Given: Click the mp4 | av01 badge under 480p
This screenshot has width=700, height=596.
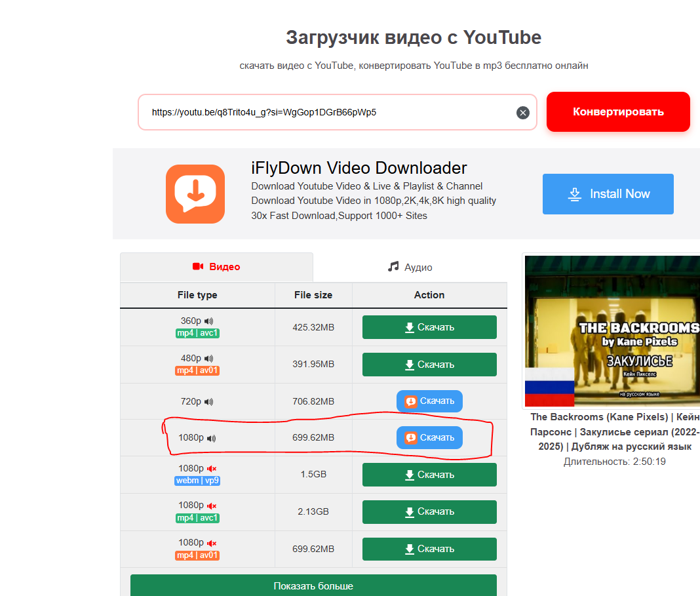Looking at the screenshot, I should click(x=197, y=370).
